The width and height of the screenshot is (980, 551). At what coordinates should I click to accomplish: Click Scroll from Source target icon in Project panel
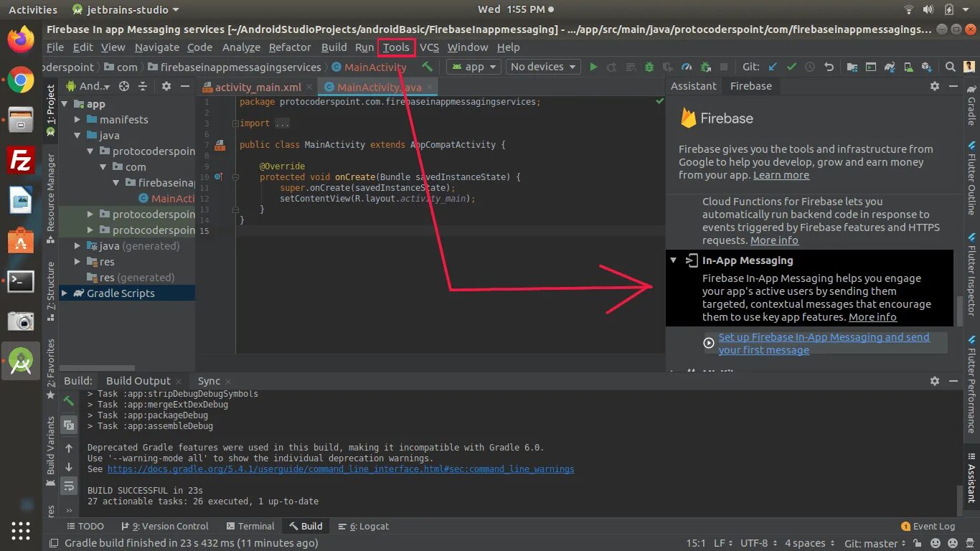[124, 86]
